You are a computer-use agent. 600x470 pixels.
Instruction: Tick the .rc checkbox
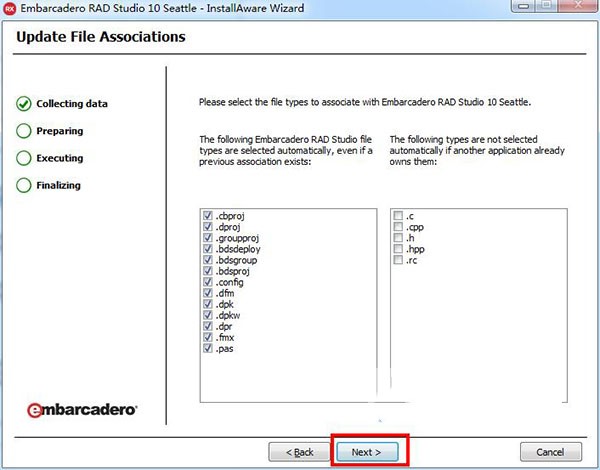(x=399, y=260)
